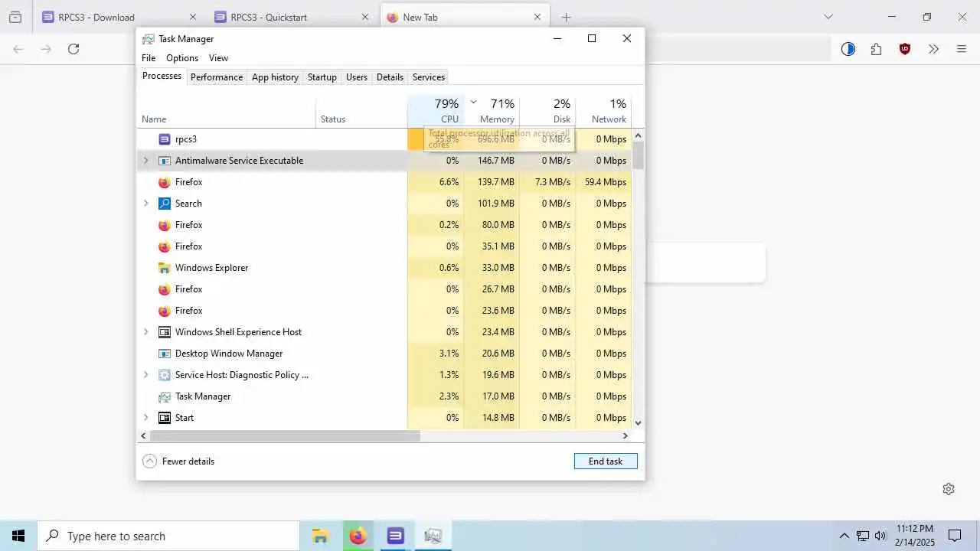
Task: Click the Antimalware Service Executable icon
Action: click(164, 161)
